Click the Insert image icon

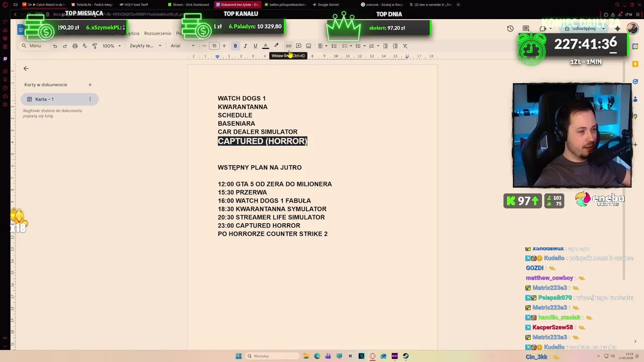click(308, 46)
